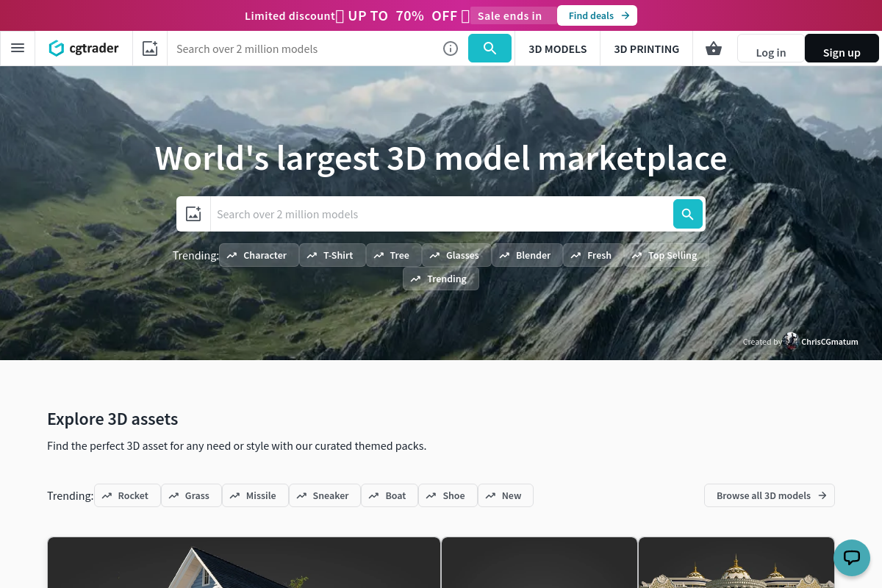Click Browse all 3D models button
Screen dimensions: 882x588
point(770,495)
